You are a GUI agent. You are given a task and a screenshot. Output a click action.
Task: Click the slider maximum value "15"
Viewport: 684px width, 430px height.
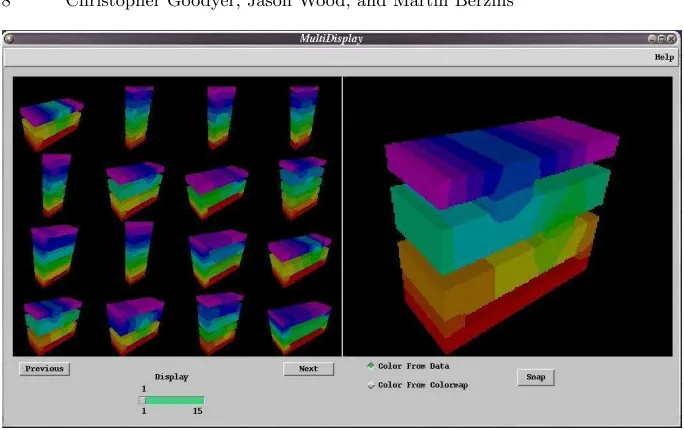click(198, 411)
